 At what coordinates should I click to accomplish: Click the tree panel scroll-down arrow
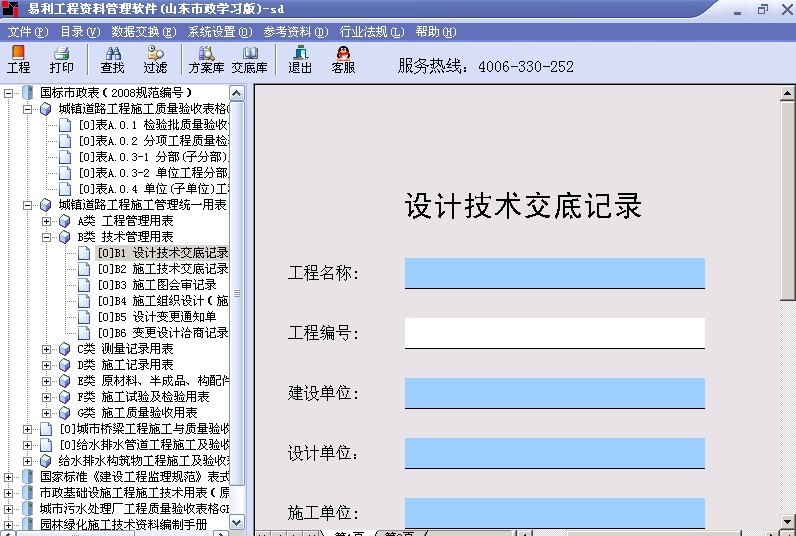pos(237,522)
